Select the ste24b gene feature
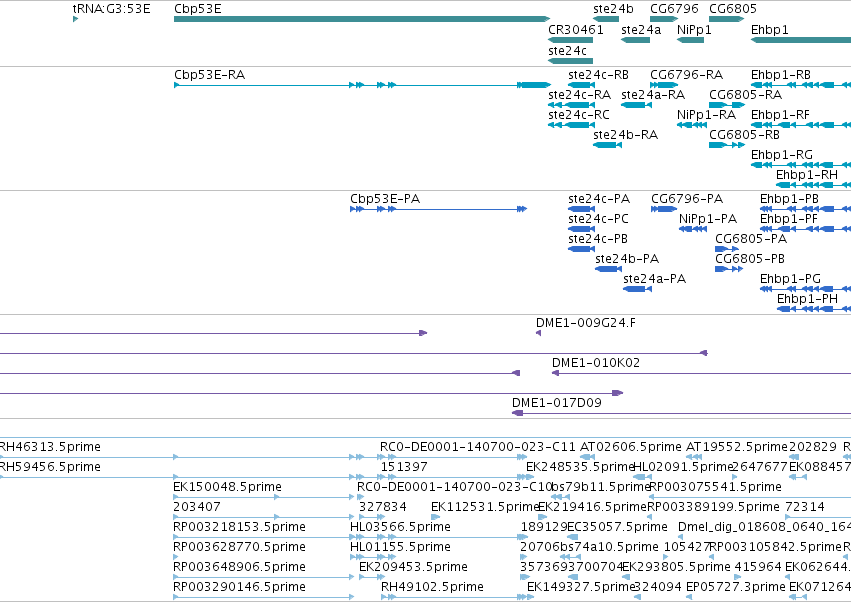Image resolution: width=851 pixels, height=602 pixels. point(606,19)
